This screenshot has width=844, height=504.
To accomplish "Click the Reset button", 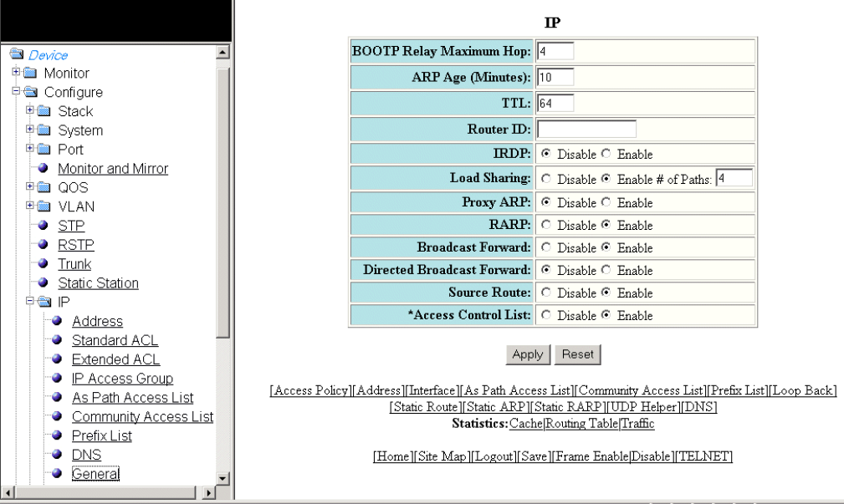I will [x=577, y=354].
